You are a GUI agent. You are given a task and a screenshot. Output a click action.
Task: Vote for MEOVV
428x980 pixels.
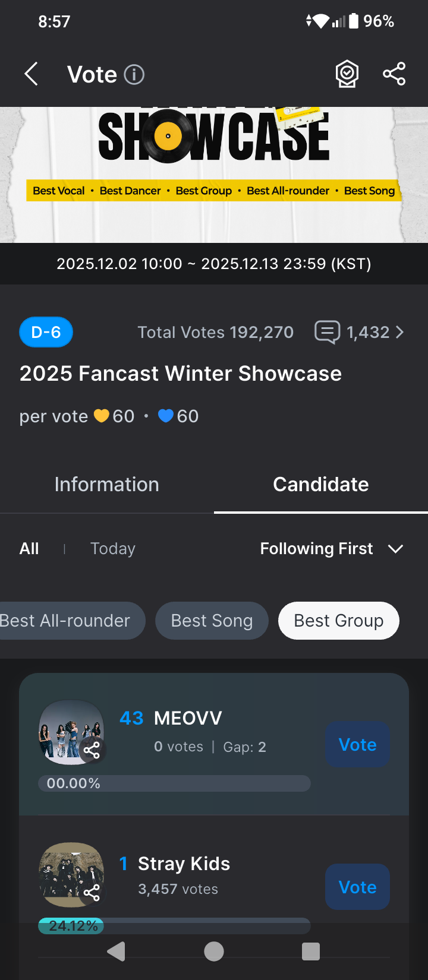click(357, 744)
